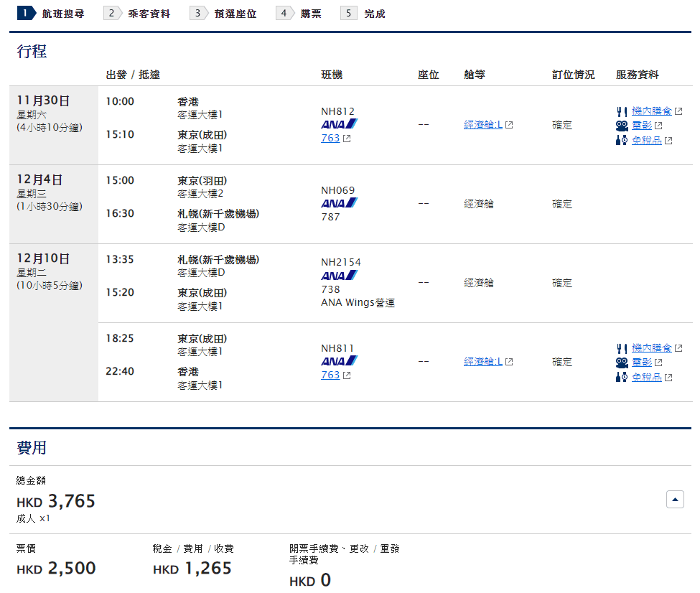Screen dimensions: 700x593
Task: Click the ANA logo under flight NH069
Action: coord(339,203)
